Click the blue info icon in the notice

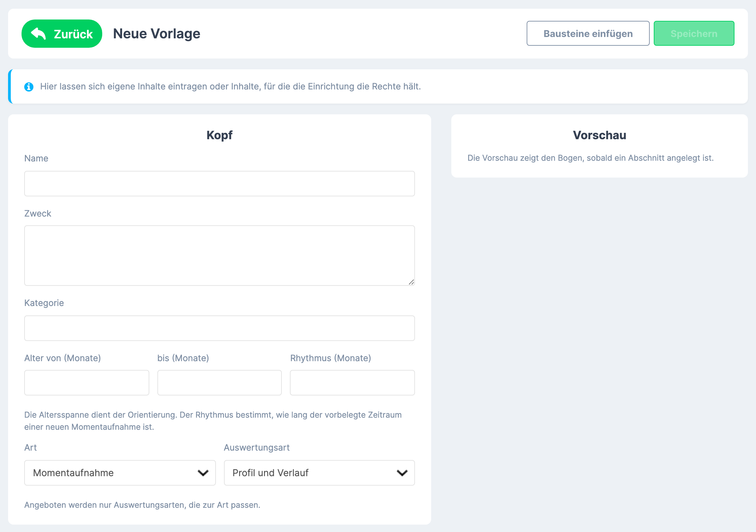tap(29, 87)
